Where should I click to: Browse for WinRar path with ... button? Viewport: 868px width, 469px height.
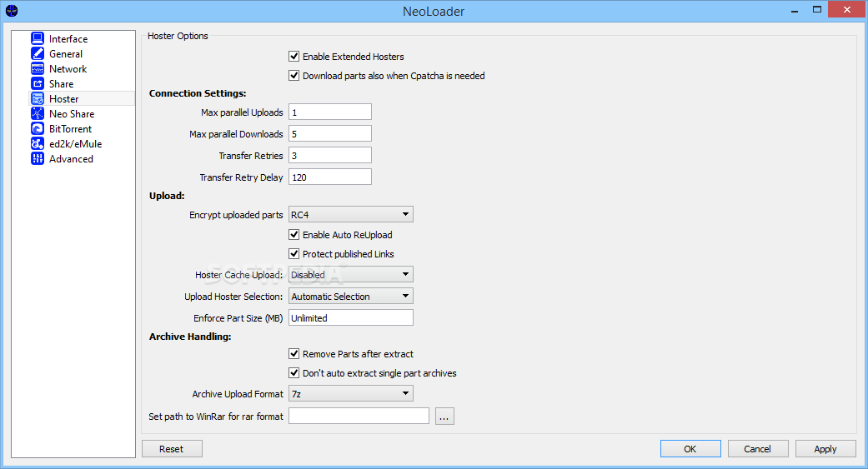(444, 416)
